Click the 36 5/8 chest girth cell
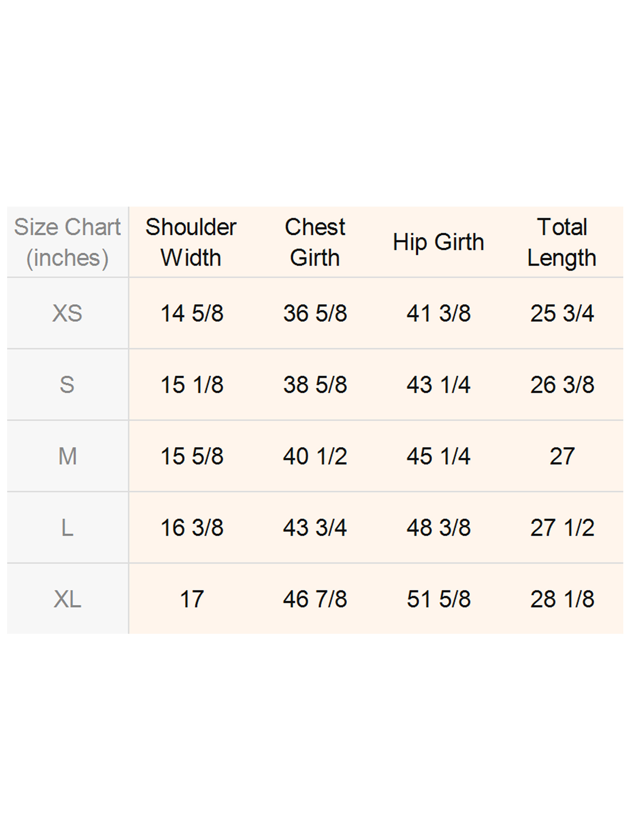This screenshot has height=840, width=630. tap(315, 313)
